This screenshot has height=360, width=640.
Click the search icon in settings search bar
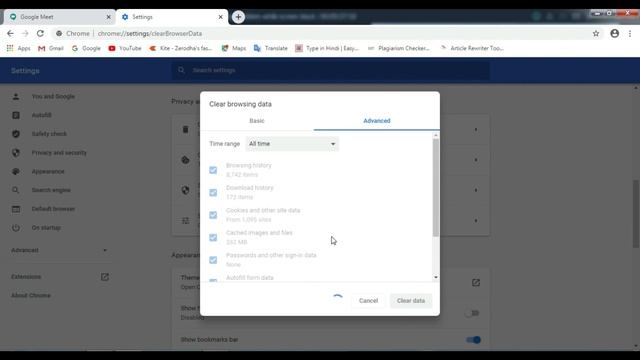[181, 70]
